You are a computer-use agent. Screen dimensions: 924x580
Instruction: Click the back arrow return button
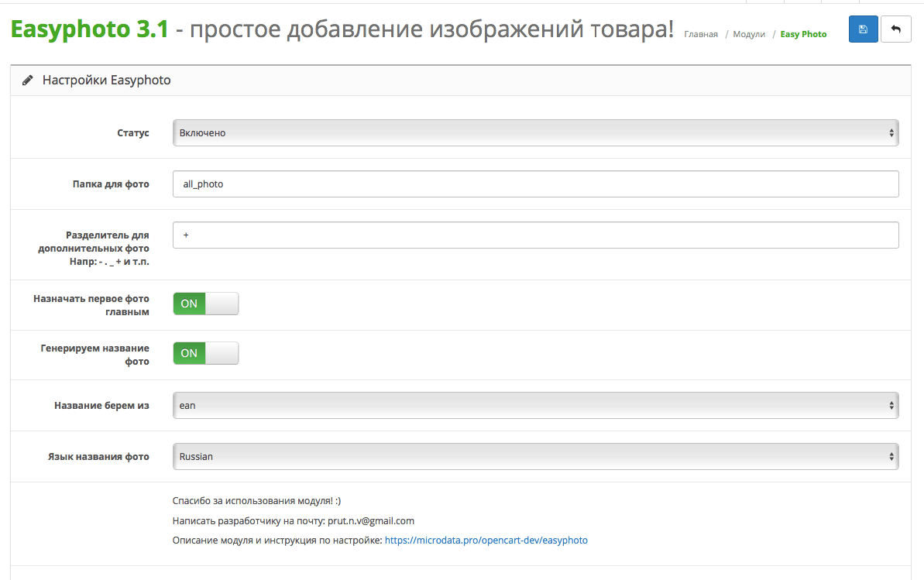click(895, 29)
